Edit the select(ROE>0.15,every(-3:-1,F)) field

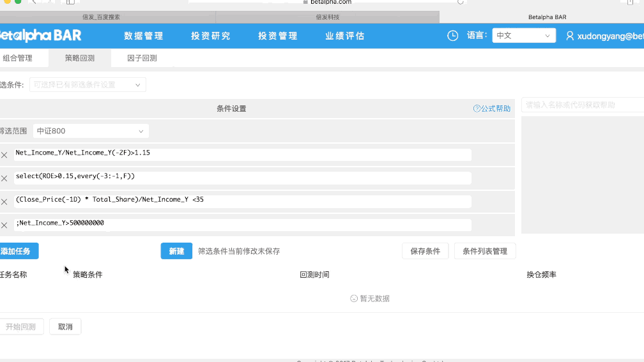click(x=242, y=178)
